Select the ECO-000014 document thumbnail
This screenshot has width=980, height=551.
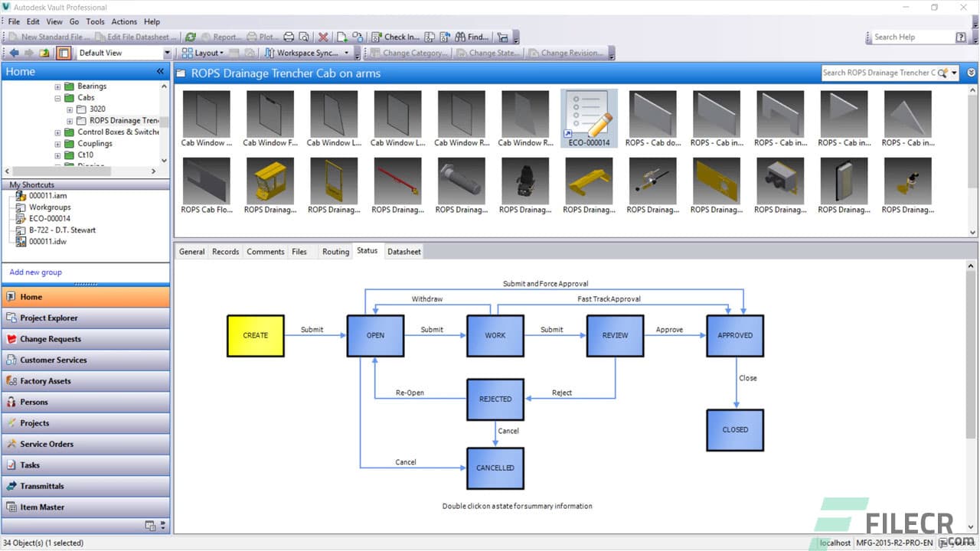(589, 116)
